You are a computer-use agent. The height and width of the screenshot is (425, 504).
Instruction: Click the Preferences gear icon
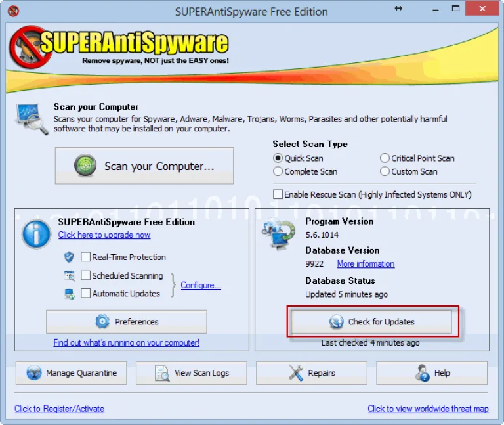click(x=102, y=321)
